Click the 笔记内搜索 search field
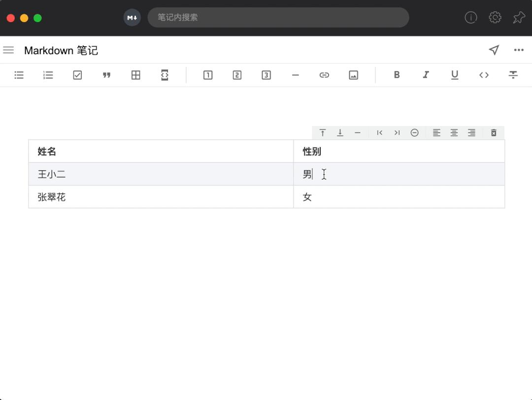The height and width of the screenshot is (400, 532). point(278,17)
